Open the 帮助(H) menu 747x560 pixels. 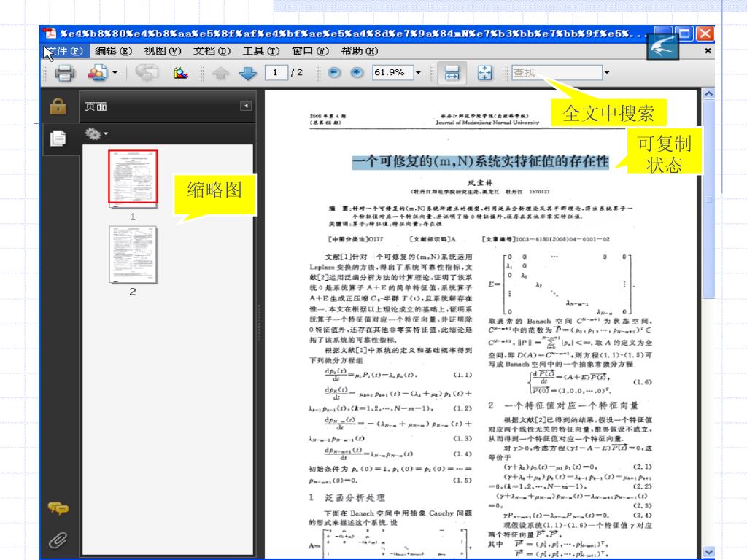pyautogui.click(x=360, y=50)
